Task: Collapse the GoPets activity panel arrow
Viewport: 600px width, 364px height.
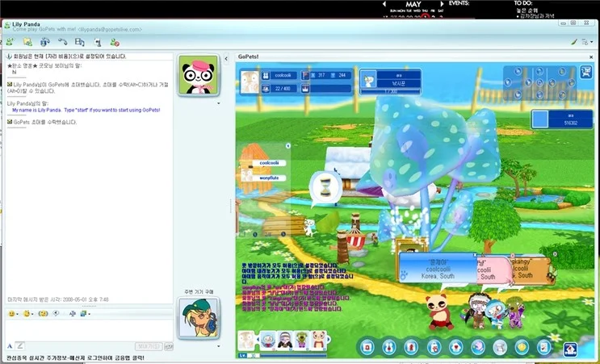Action: coord(226,58)
